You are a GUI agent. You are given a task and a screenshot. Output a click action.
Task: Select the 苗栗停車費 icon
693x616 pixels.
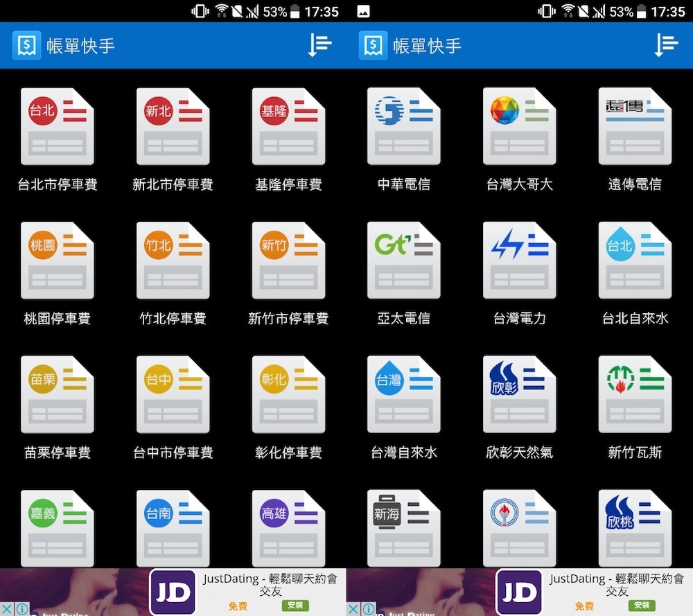[58, 394]
